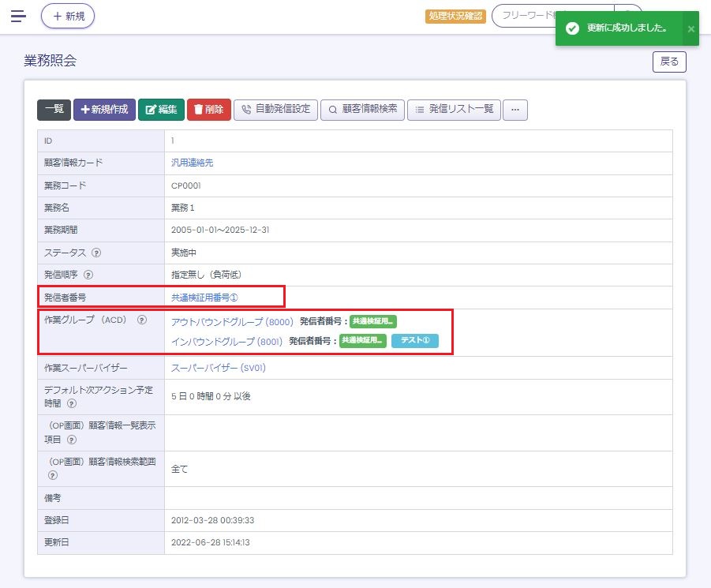Click the ＋新規作成 button
Screen dimensions: 711x588
pyautogui.click(x=104, y=110)
